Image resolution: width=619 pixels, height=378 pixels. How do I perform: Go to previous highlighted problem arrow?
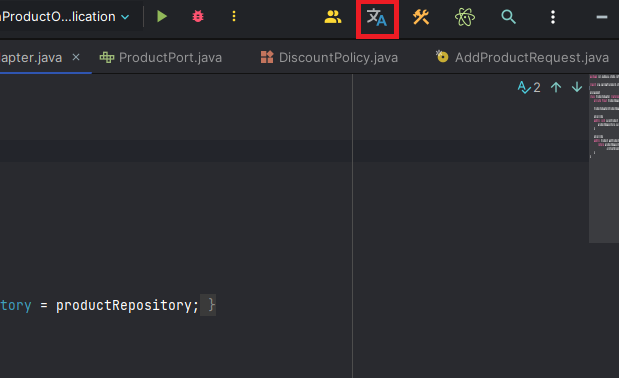click(556, 87)
